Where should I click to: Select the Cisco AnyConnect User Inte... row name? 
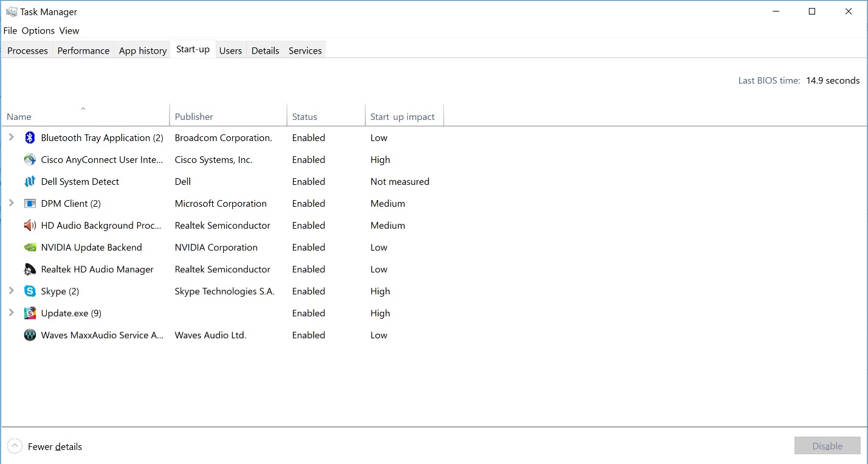(x=102, y=160)
